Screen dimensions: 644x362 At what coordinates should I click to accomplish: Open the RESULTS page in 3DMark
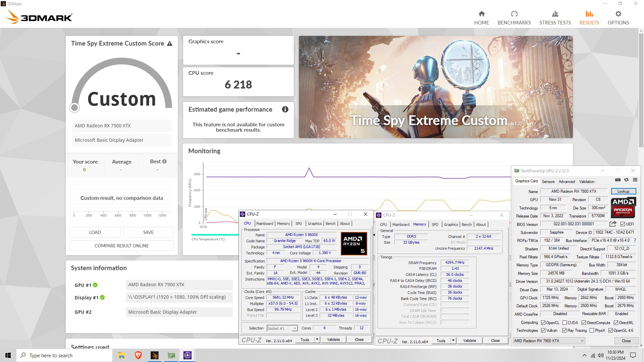(x=589, y=18)
